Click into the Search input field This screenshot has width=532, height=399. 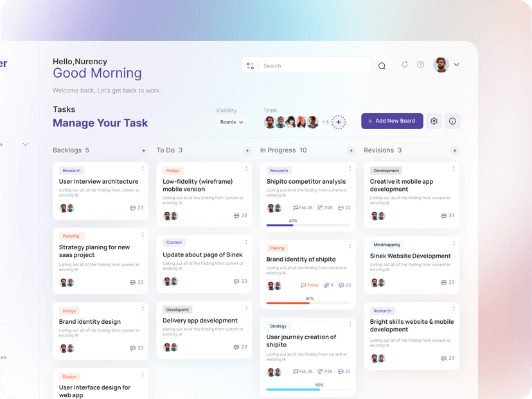click(314, 66)
